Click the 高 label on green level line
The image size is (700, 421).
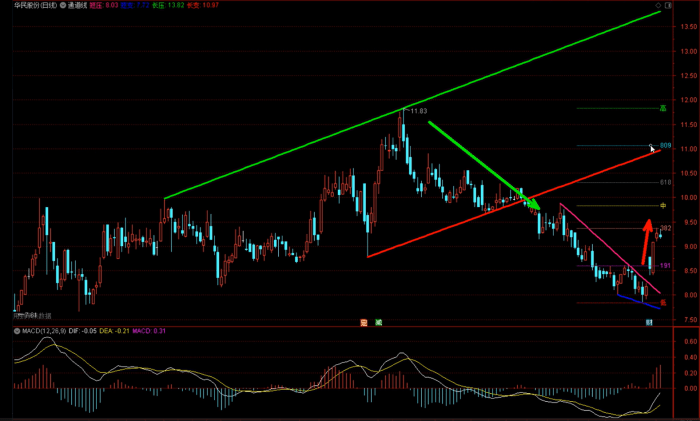pyautogui.click(x=662, y=108)
